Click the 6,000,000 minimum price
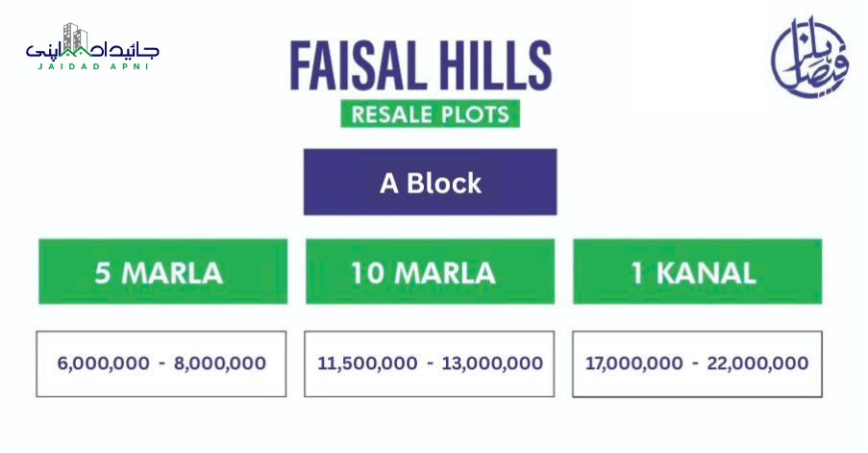 coord(103,364)
